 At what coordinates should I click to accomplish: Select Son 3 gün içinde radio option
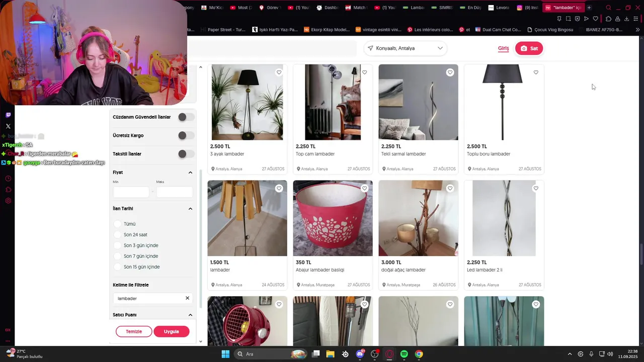117,245
